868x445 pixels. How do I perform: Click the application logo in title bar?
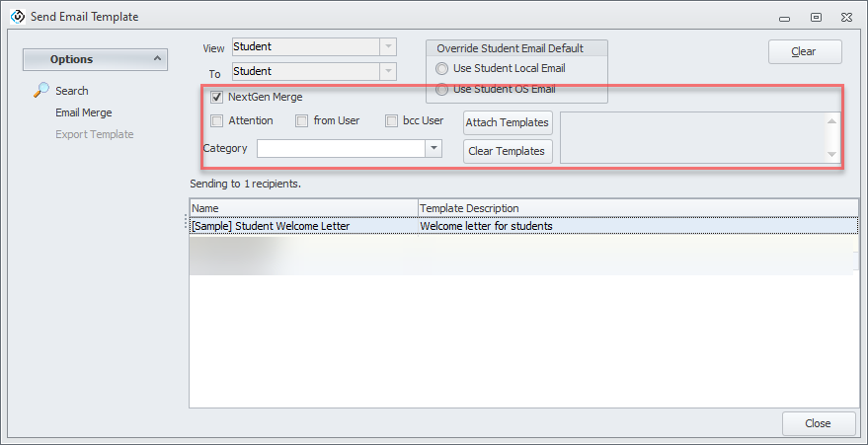16,17
